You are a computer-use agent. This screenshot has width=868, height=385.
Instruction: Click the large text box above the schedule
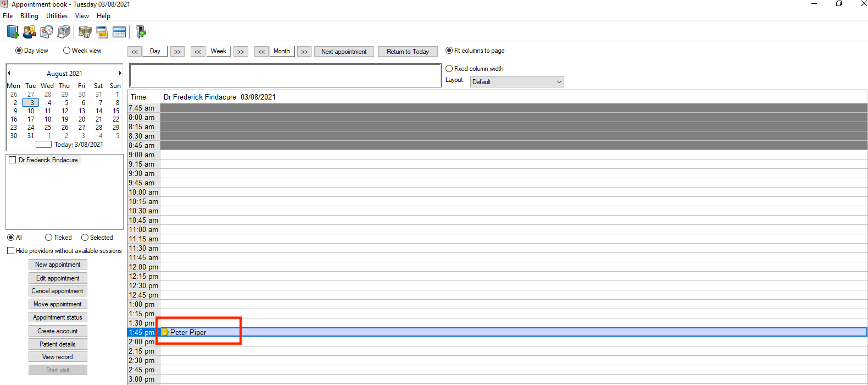(285, 75)
